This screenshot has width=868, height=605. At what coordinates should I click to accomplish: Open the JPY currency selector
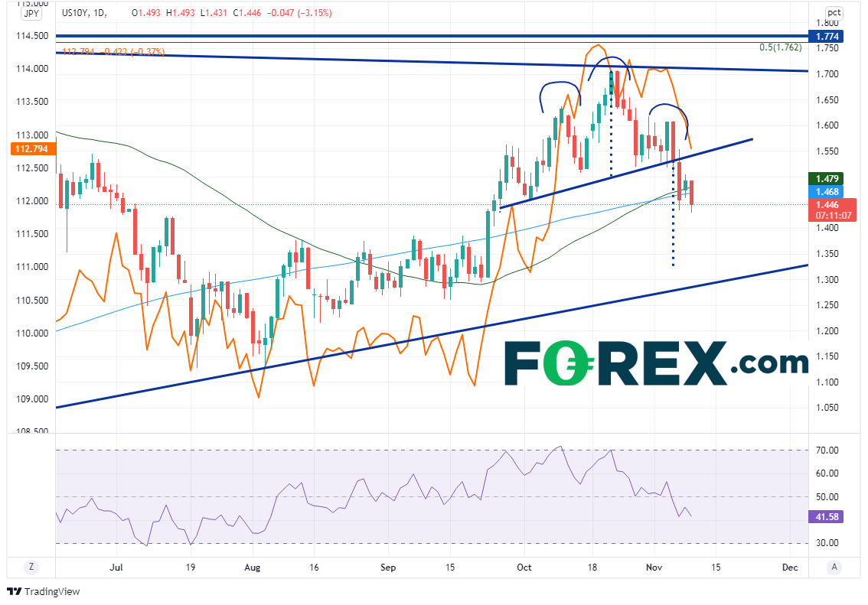point(31,14)
